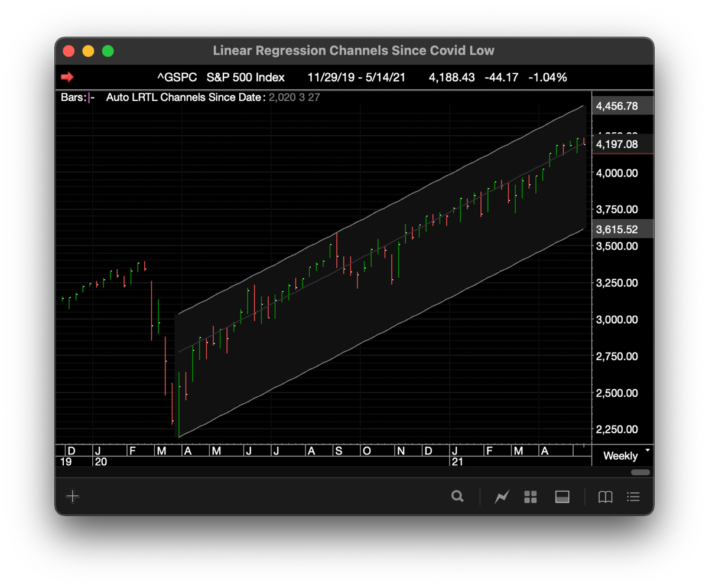Edit the 2,020 3 27 date parameter
The width and height of the screenshot is (709, 588).
[294, 97]
